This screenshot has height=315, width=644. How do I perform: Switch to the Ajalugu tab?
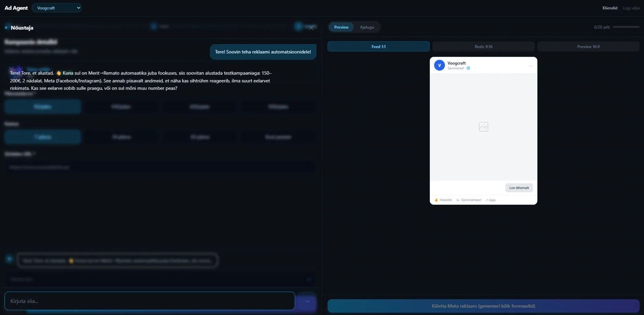pos(367,27)
